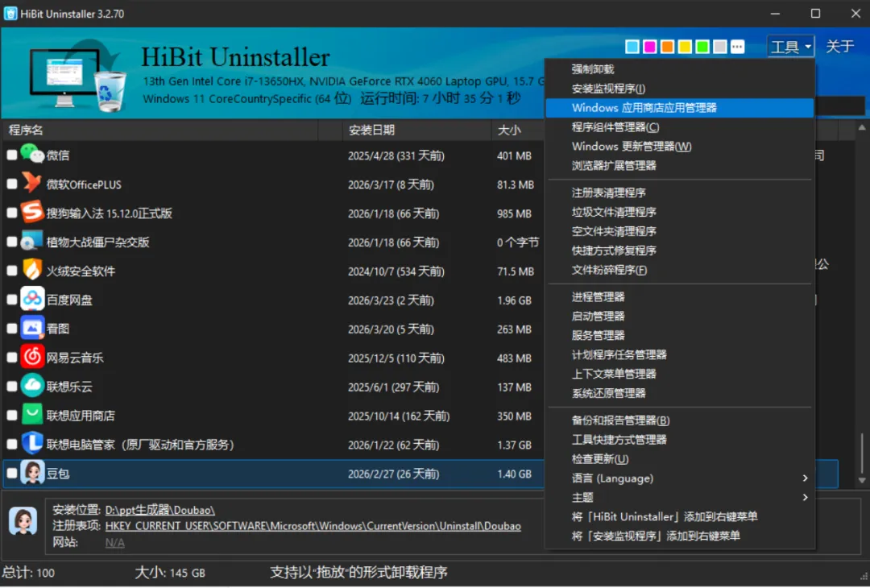Launch 文件粉碎程序 from menu
870x588 pixels.
pos(680,270)
